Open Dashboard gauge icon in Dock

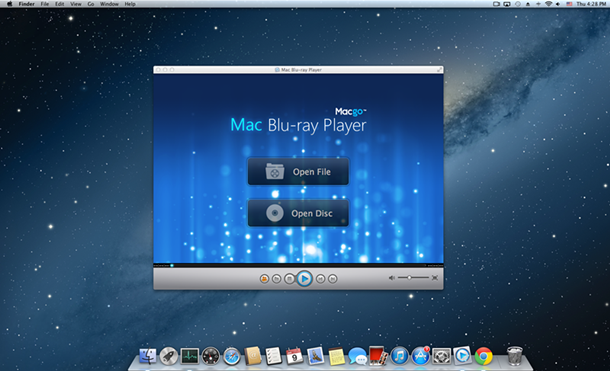(x=211, y=356)
